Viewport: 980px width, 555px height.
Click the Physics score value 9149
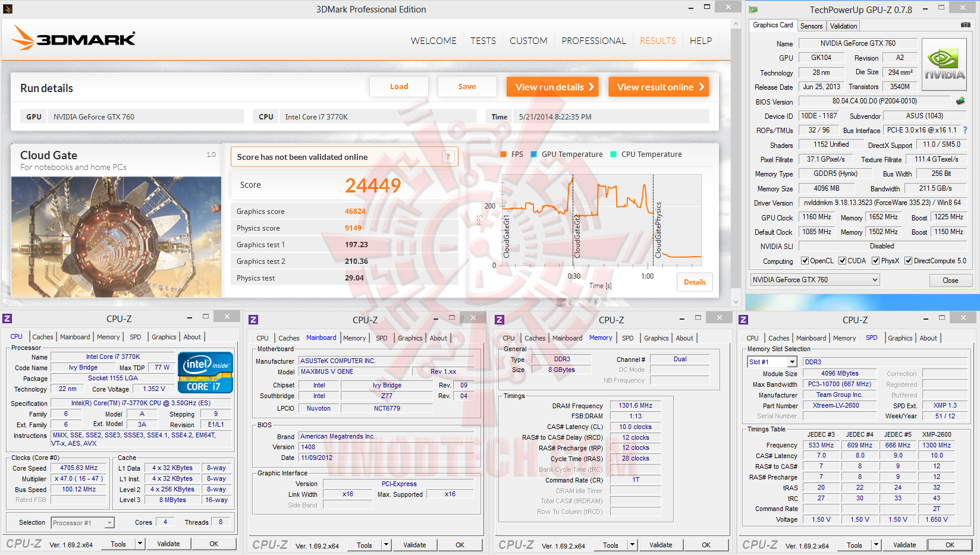353,228
